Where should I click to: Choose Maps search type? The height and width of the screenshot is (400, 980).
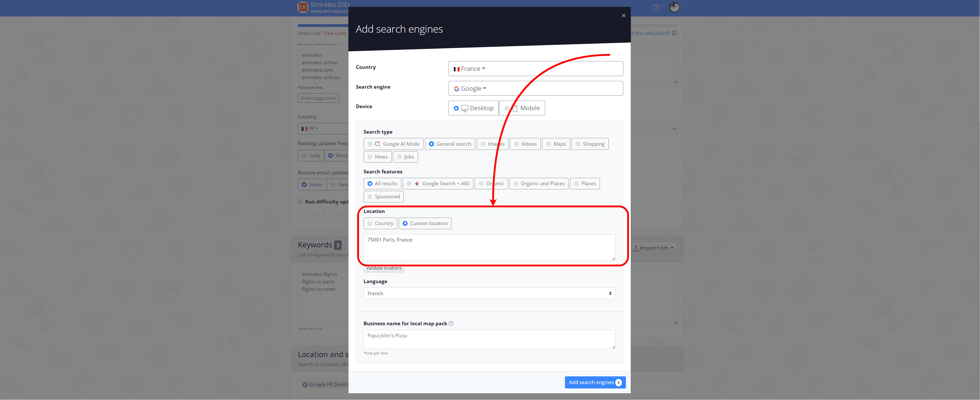556,144
